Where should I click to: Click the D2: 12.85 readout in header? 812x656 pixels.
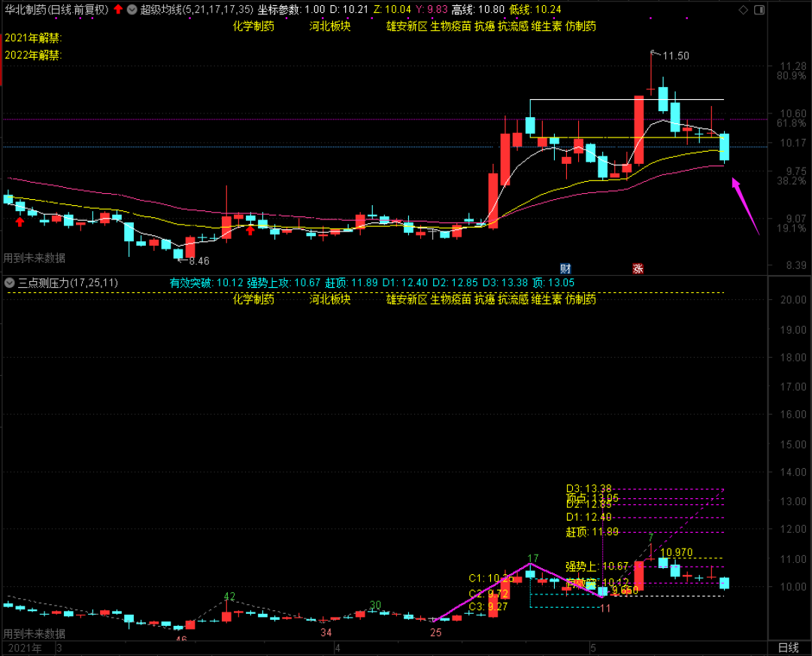[455, 283]
